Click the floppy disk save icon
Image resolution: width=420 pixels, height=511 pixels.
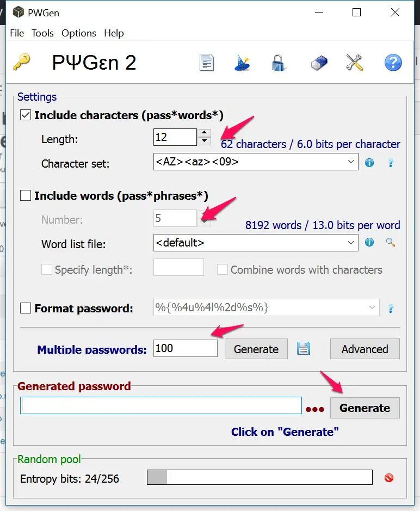tap(304, 349)
